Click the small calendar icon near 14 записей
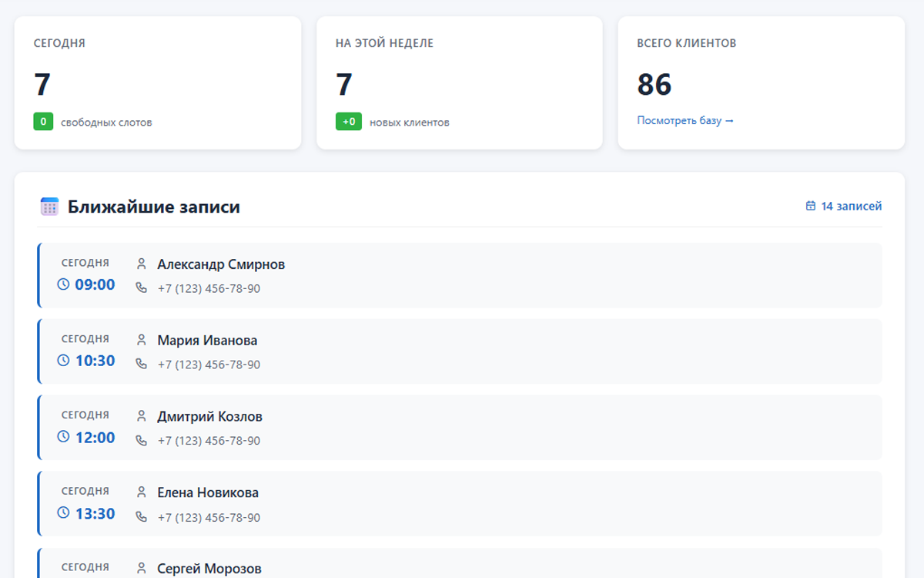The width and height of the screenshot is (924, 578). (x=810, y=207)
